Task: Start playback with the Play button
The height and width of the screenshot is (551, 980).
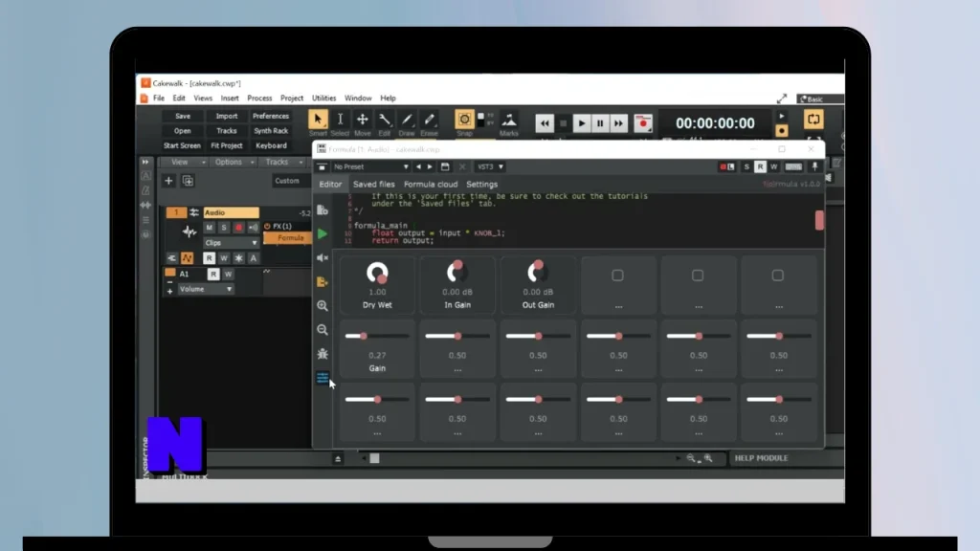Action: pos(581,123)
